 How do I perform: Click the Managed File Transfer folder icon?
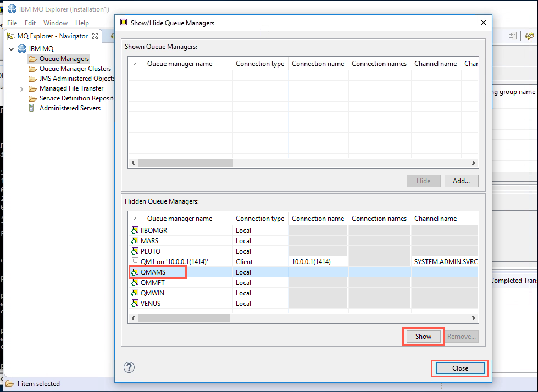(32, 89)
